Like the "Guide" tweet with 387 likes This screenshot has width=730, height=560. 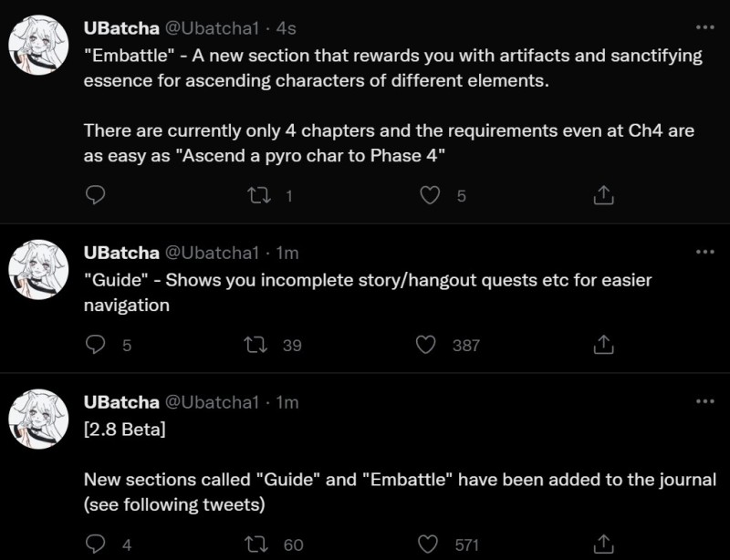[x=425, y=345]
